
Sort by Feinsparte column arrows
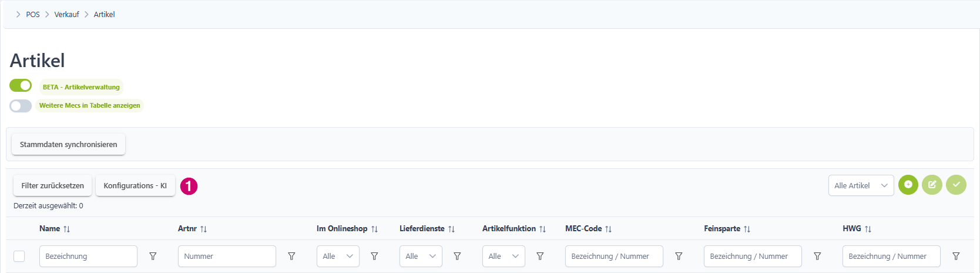click(x=747, y=229)
